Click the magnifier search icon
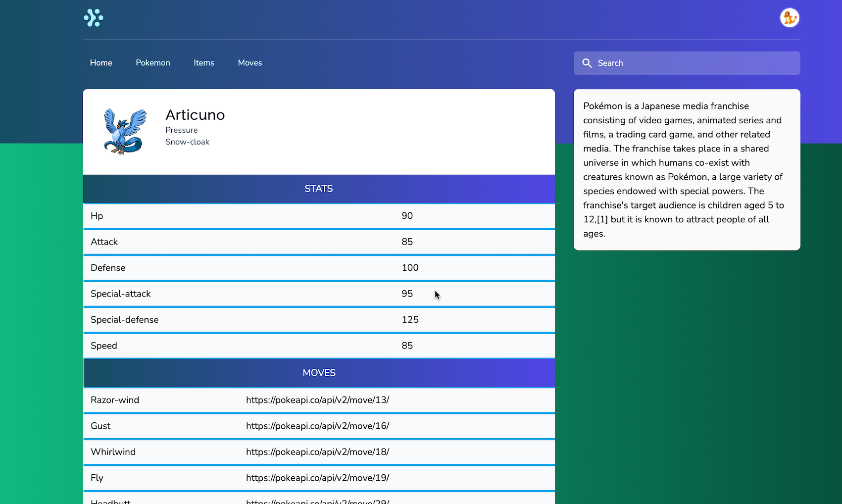The width and height of the screenshot is (842, 504). click(587, 63)
